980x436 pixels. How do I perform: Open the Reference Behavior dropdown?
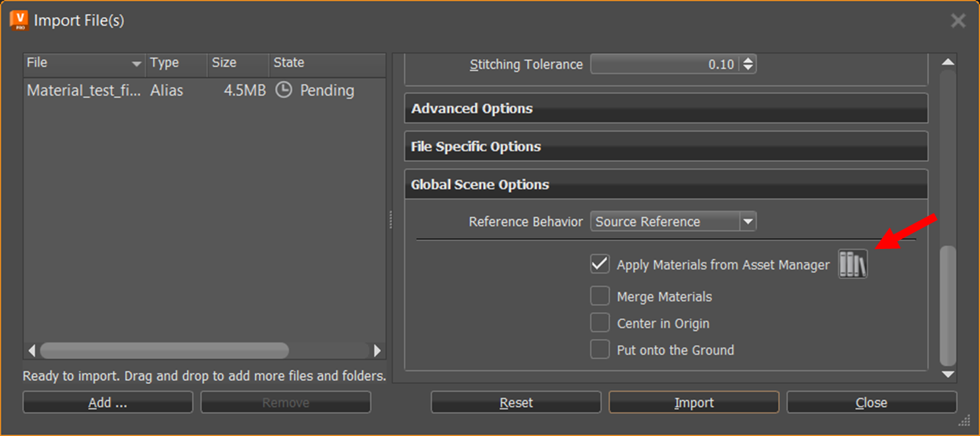[x=748, y=221]
